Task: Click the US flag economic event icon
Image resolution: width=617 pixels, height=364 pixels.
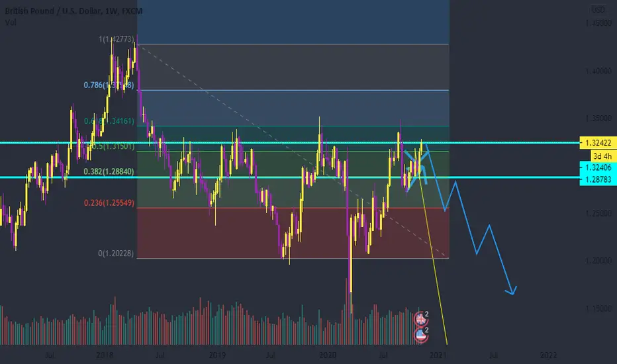Action: 421,336
